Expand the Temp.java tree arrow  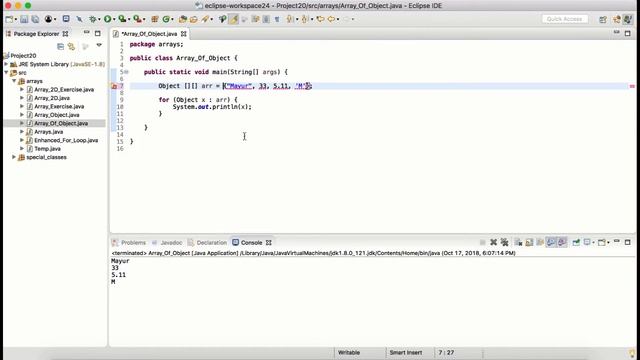22,149
